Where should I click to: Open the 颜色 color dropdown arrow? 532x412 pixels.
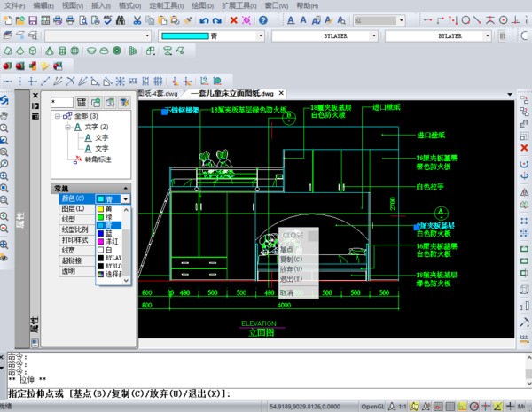pos(126,199)
